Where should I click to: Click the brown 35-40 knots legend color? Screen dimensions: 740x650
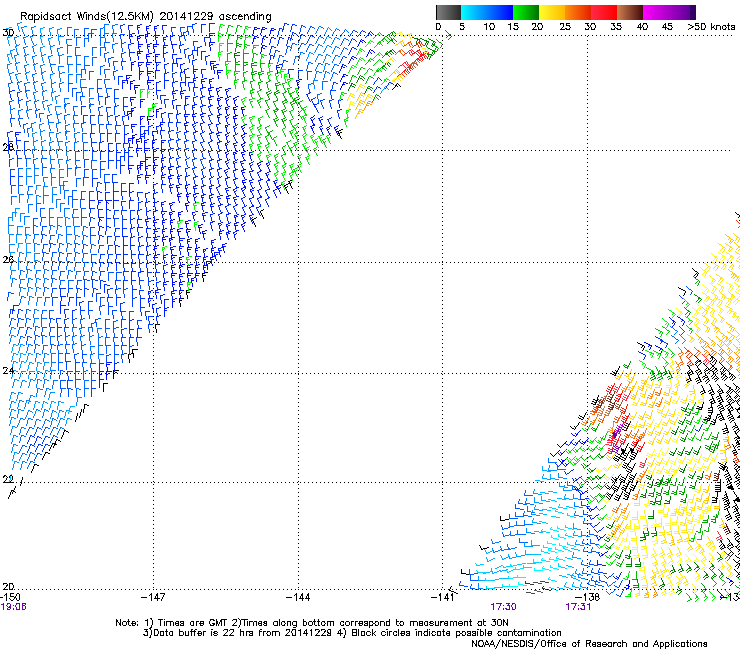(x=630, y=12)
